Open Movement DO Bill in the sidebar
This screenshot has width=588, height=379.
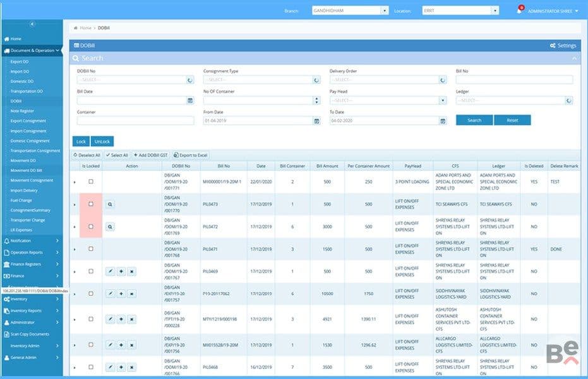(27, 171)
